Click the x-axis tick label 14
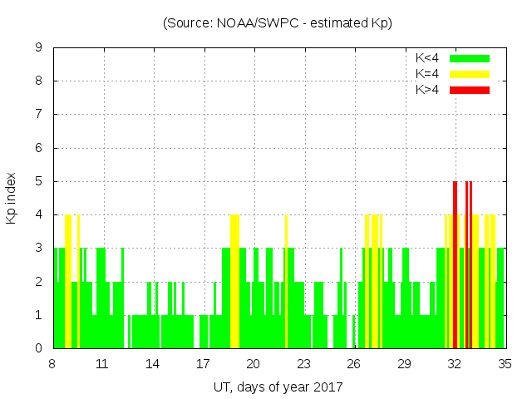 tap(153, 364)
